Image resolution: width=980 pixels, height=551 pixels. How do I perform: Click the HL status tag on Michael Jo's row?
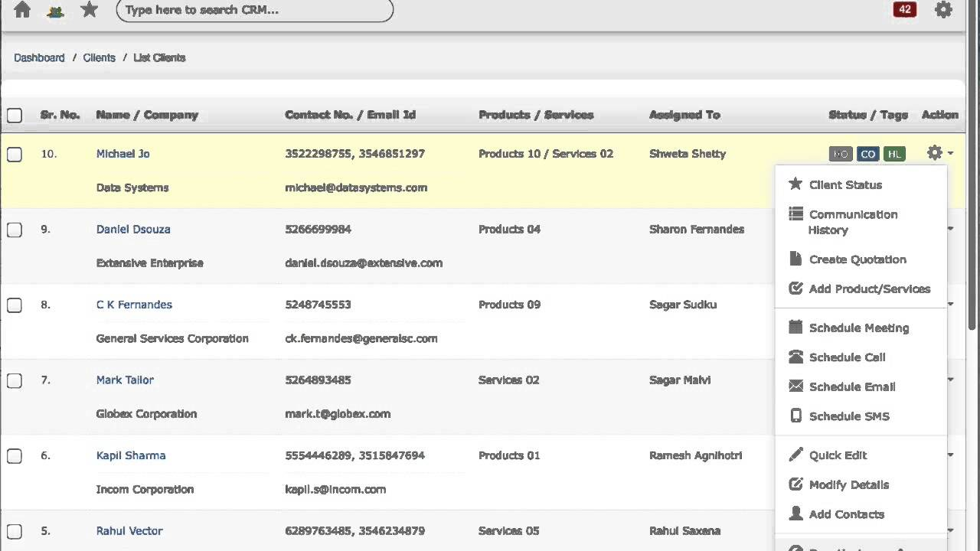[894, 154]
